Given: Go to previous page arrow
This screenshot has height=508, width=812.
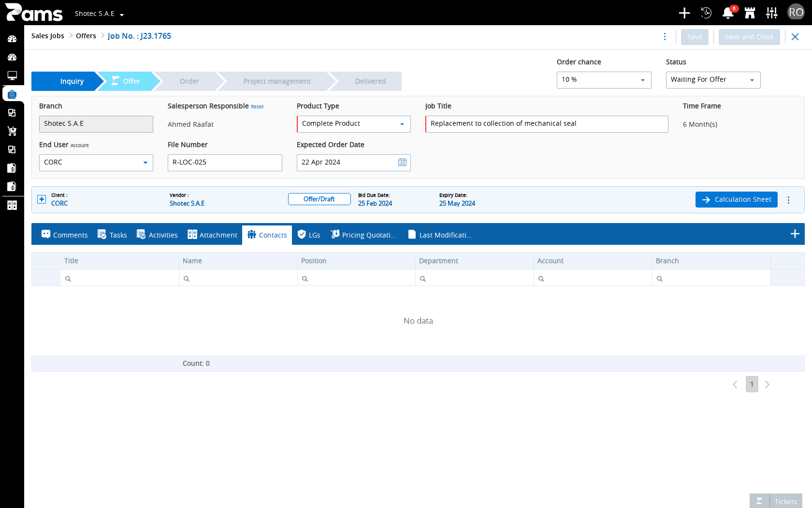Looking at the screenshot, I should pyautogui.click(x=735, y=385).
